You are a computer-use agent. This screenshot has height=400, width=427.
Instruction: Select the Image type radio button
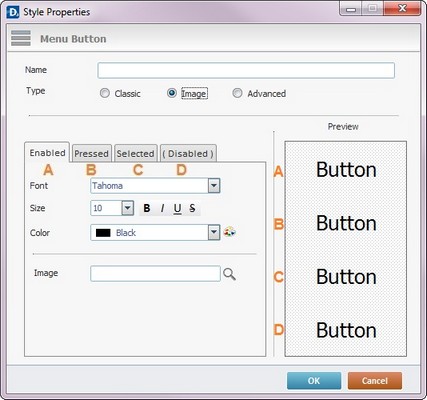(x=172, y=93)
